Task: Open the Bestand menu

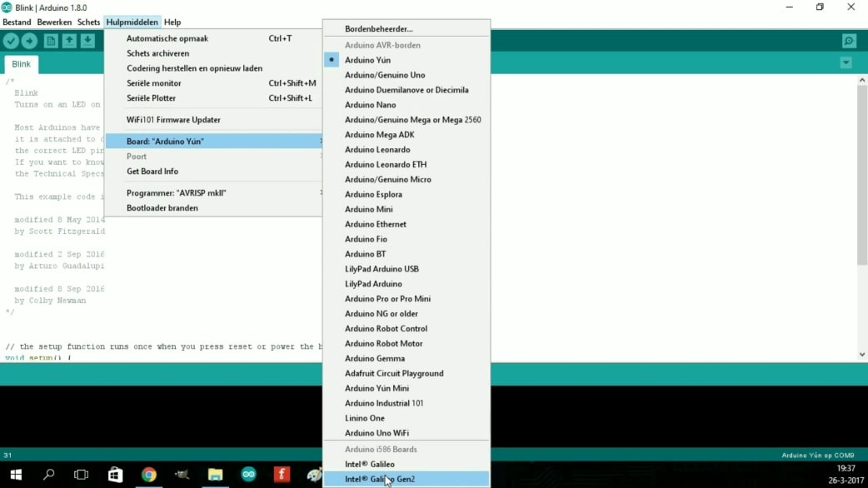Action: coord(17,22)
